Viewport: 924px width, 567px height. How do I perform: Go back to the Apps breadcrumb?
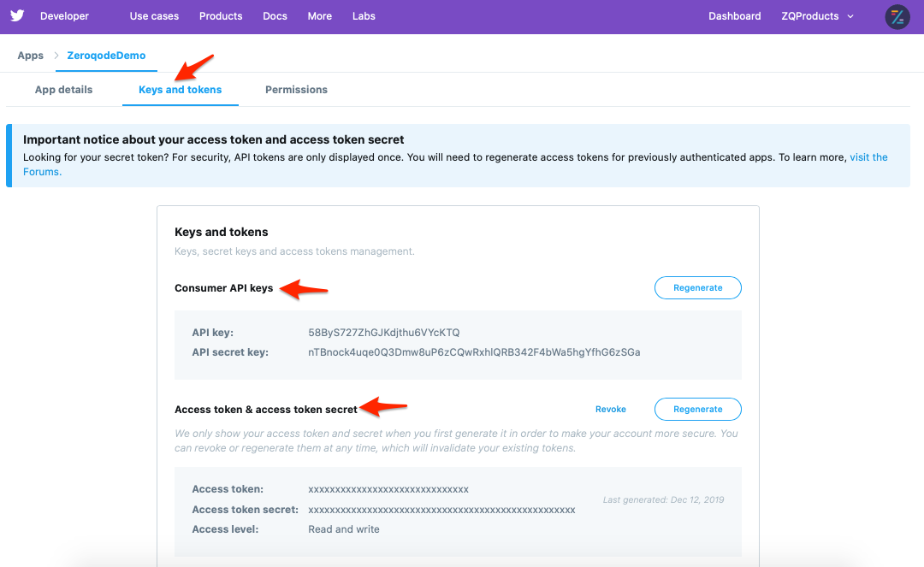pyautogui.click(x=30, y=56)
